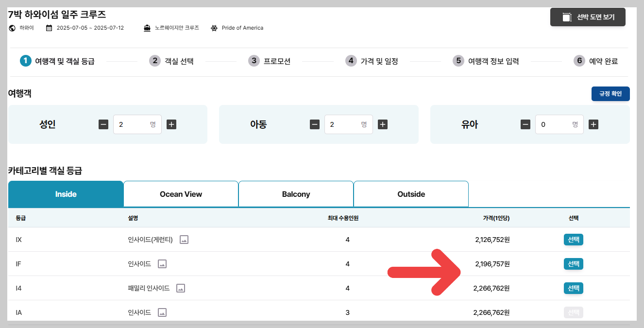Click the adult passenger count input field
This screenshot has width=644, height=328.
137,124
